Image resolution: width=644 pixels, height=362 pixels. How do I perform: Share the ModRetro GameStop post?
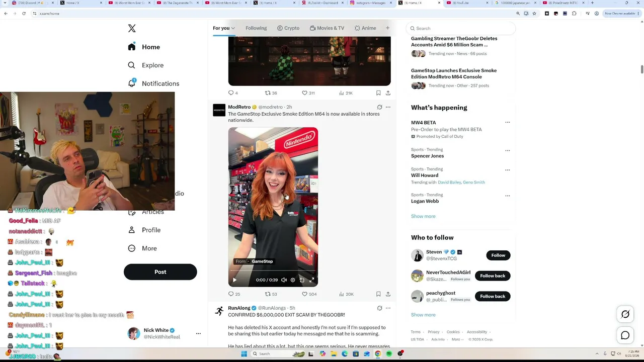(388, 294)
